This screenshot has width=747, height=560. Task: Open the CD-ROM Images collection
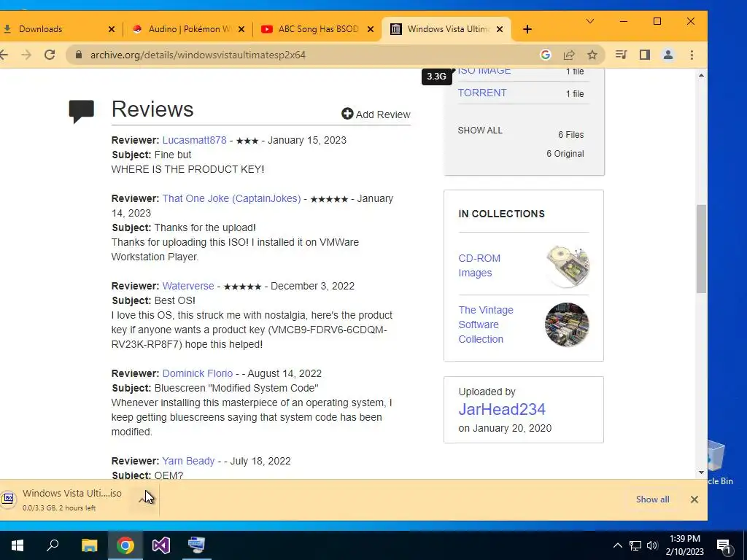pos(479,265)
